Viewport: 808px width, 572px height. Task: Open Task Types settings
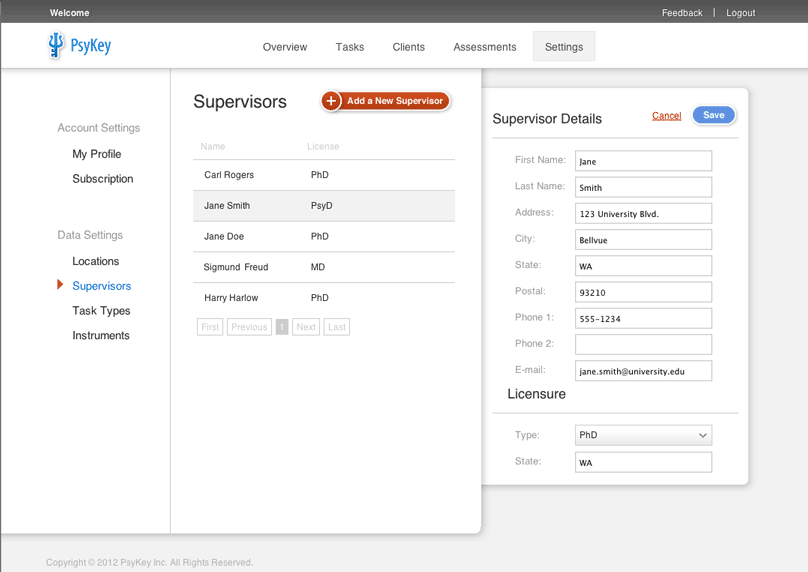pyautogui.click(x=101, y=311)
